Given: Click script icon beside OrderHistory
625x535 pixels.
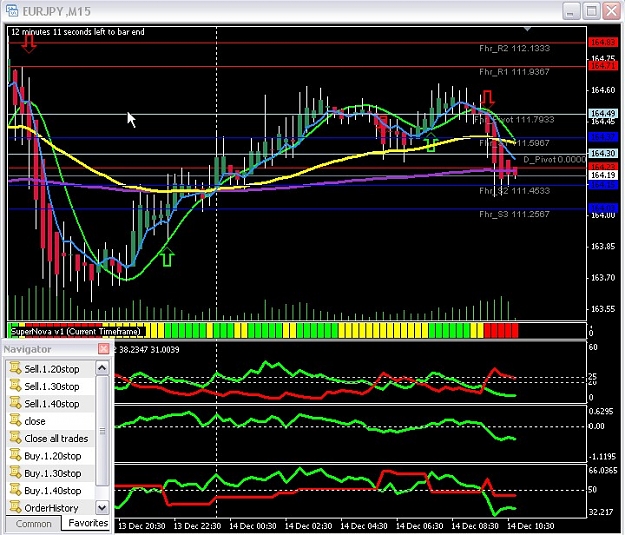Looking at the screenshot, I should click(15, 507).
